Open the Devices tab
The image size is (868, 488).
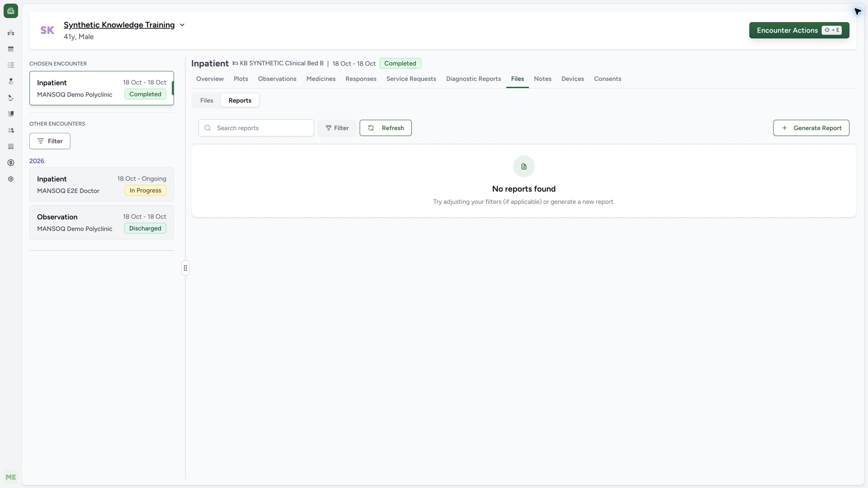[573, 79]
